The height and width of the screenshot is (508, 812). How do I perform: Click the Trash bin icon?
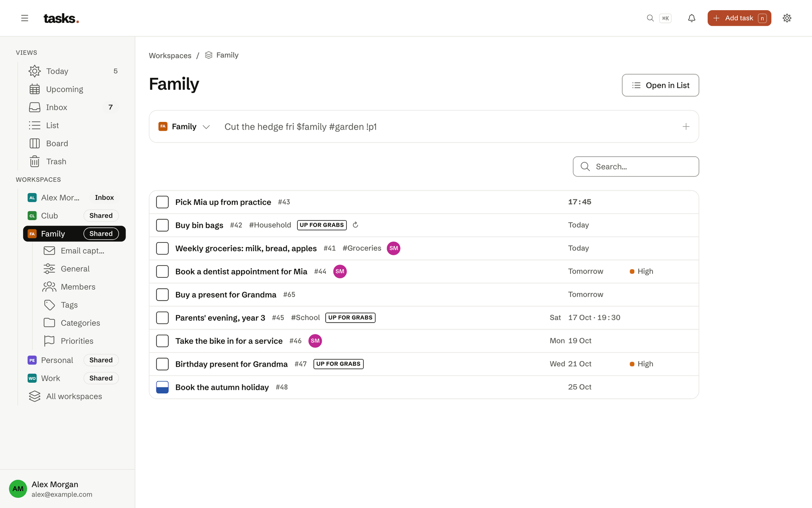(x=35, y=161)
